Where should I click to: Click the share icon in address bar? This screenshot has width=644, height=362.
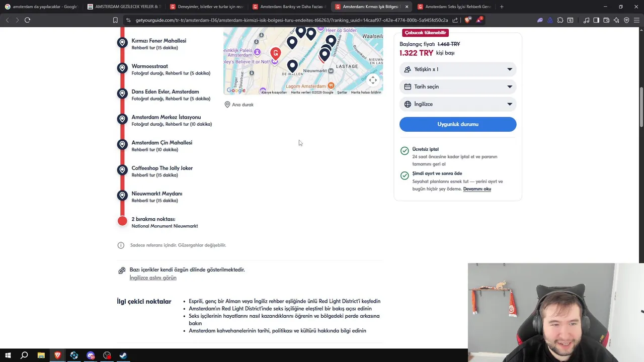(x=455, y=20)
